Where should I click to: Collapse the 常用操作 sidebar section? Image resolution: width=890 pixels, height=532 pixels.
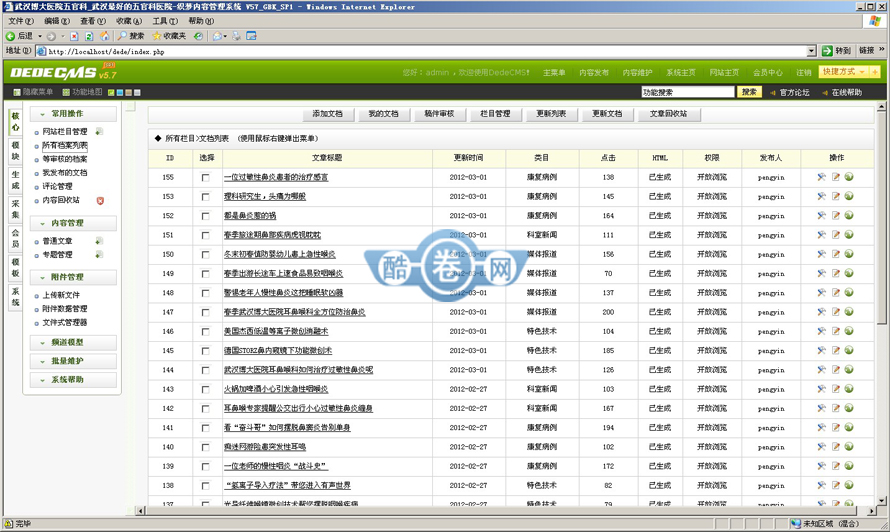[x=73, y=114]
